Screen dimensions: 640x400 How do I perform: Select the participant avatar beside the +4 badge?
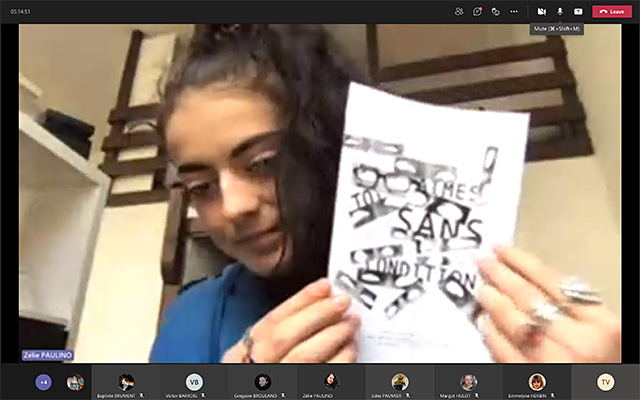[76, 382]
